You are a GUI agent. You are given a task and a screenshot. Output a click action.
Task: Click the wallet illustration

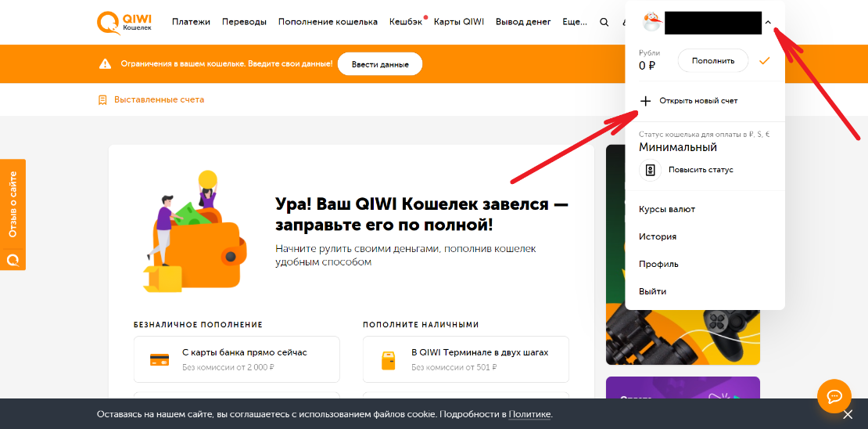[x=194, y=231]
